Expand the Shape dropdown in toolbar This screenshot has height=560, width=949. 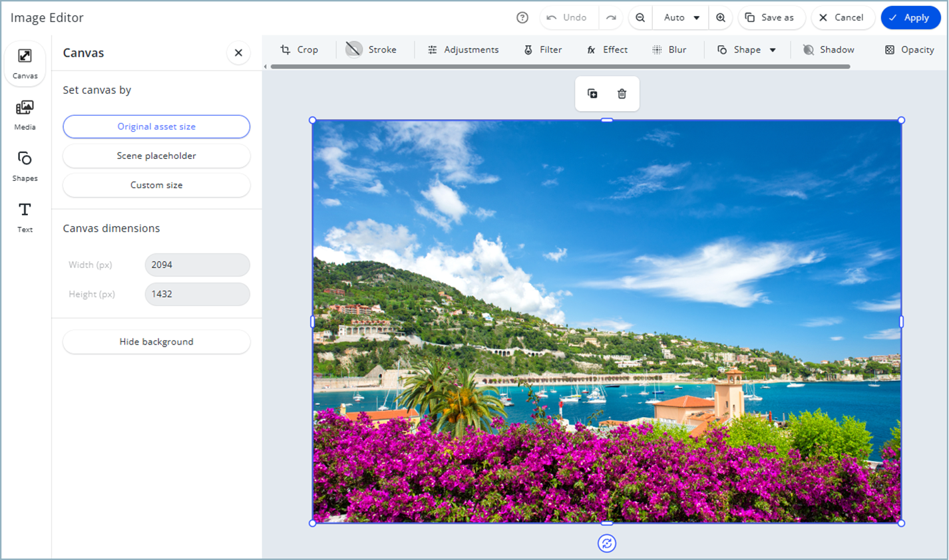(x=747, y=50)
